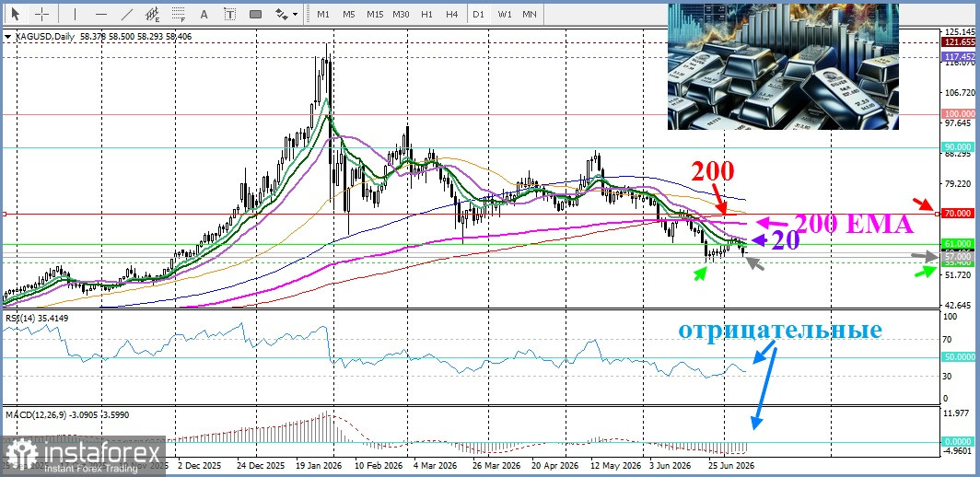Image resolution: width=980 pixels, height=477 pixels.
Task: Switch chart to H4 timeframe
Action: (x=452, y=14)
